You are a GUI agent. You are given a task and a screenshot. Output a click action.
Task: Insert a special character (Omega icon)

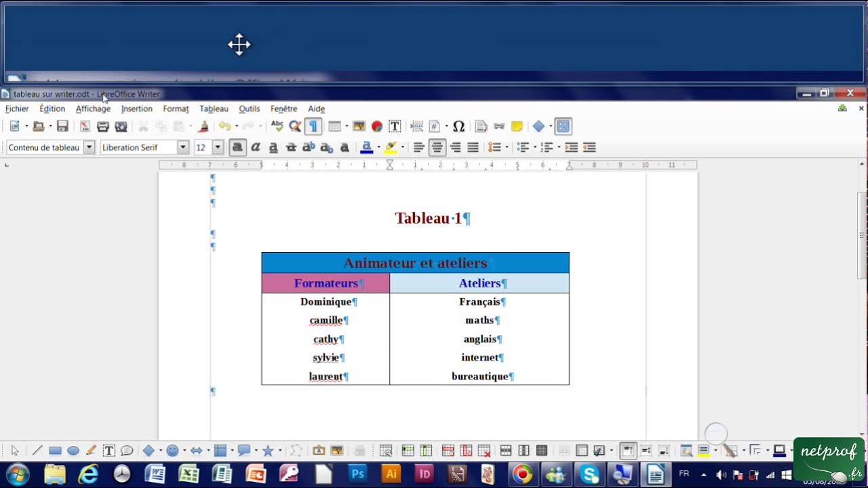pyautogui.click(x=458, y=126)
